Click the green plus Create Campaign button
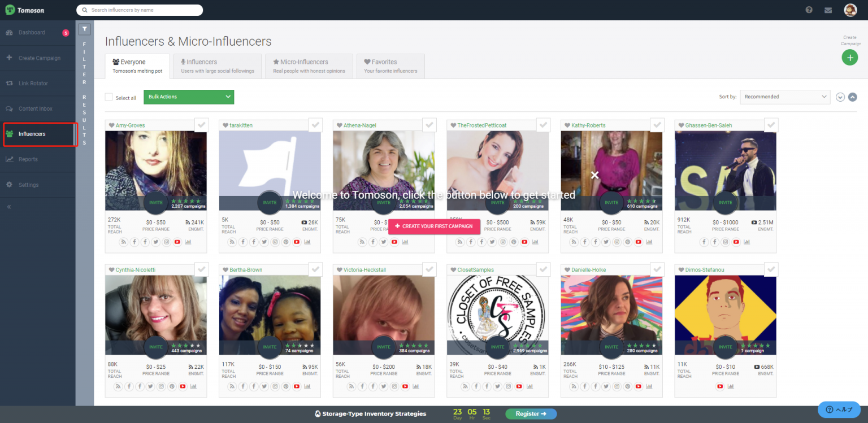 coord(849,57)
